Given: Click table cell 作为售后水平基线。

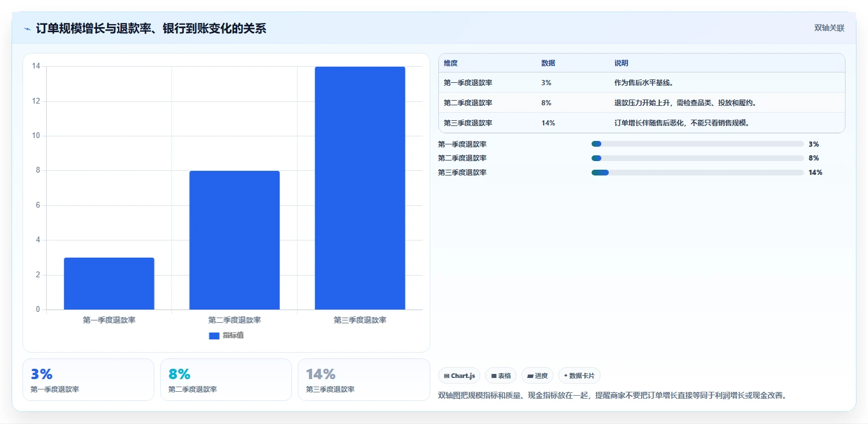Looking at the screenshot, I should [644, 82].
